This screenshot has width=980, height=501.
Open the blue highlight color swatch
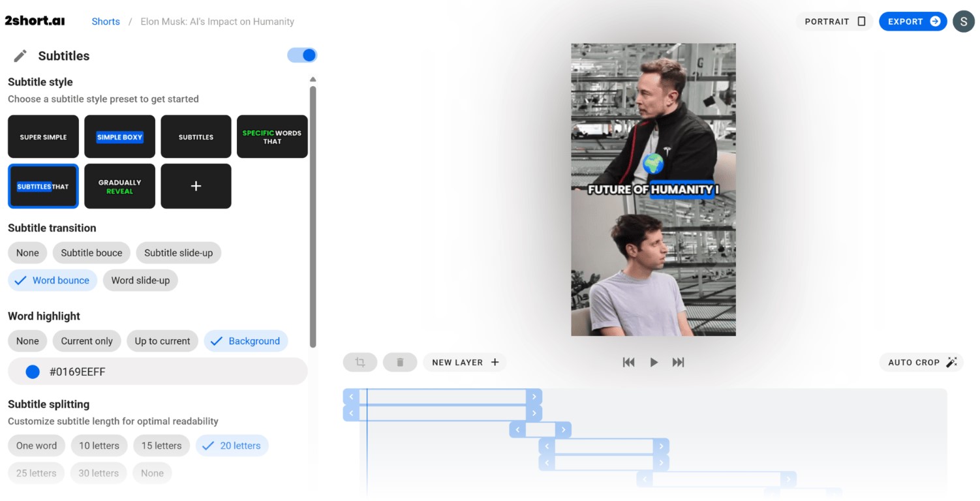tap(33, 372)
